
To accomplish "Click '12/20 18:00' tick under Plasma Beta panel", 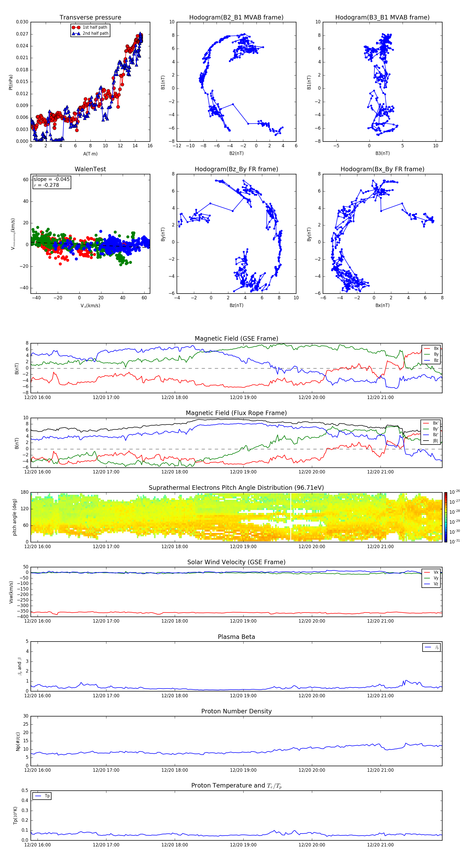I will tap(174, 696).
